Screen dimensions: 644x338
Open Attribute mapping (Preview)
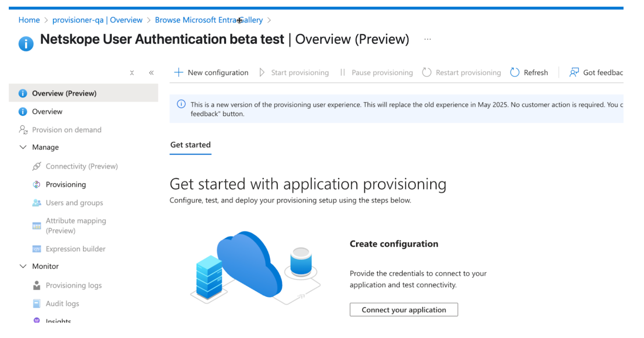click(76, 225)
